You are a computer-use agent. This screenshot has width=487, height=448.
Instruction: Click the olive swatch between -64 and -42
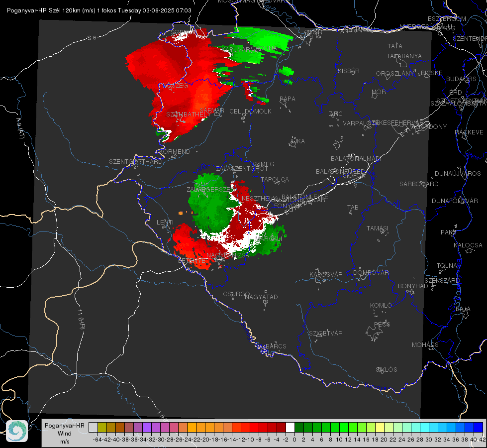(x=102, y=428)
